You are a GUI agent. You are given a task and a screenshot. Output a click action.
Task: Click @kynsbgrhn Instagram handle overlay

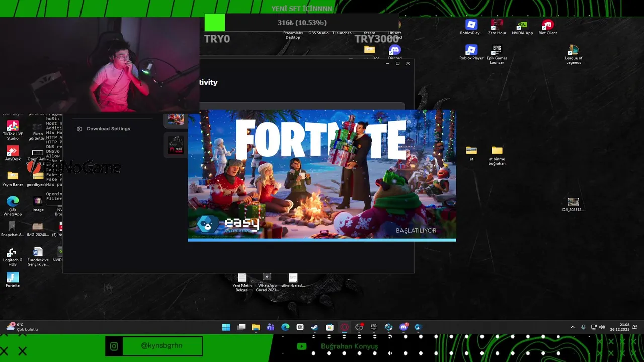(x=162, y=346)
